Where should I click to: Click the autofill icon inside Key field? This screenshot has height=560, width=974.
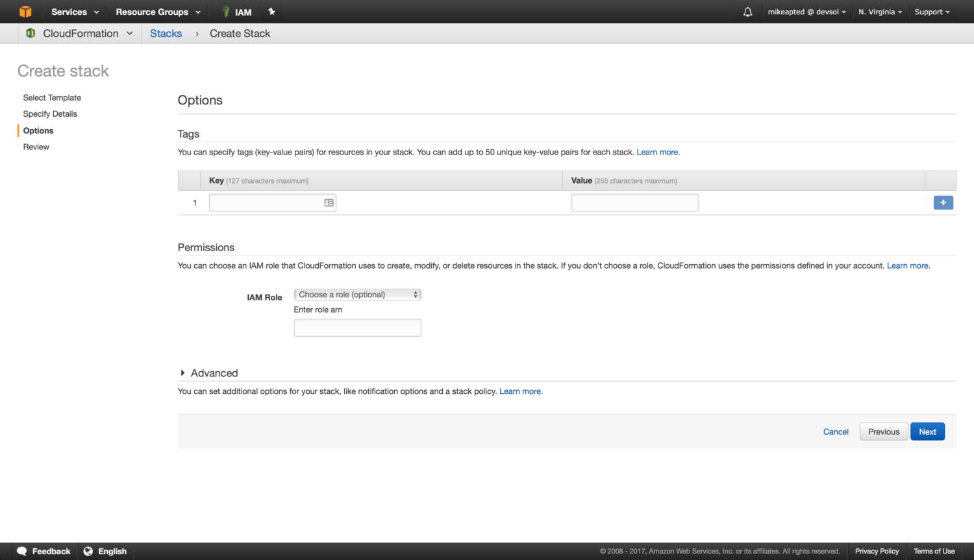click(329, 202)
